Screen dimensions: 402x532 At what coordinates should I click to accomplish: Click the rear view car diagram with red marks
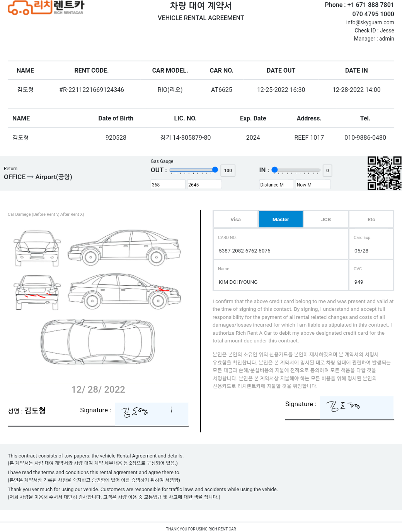point(37,293)
